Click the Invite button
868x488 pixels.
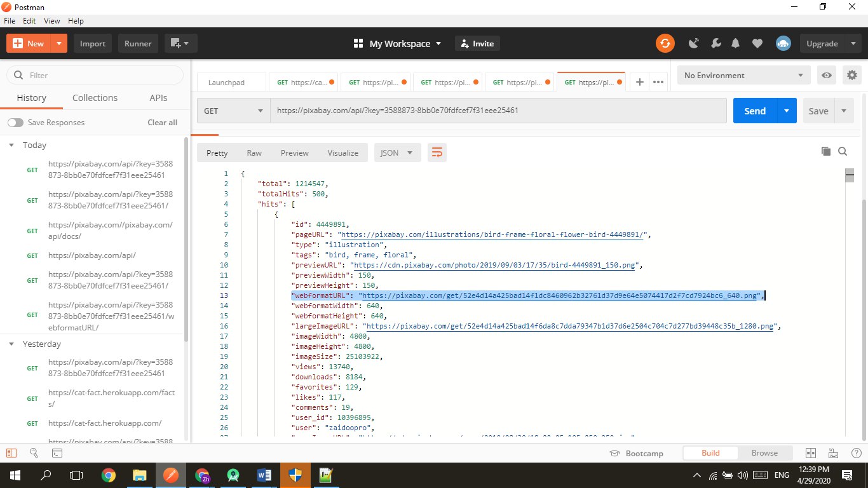(477, 43)
